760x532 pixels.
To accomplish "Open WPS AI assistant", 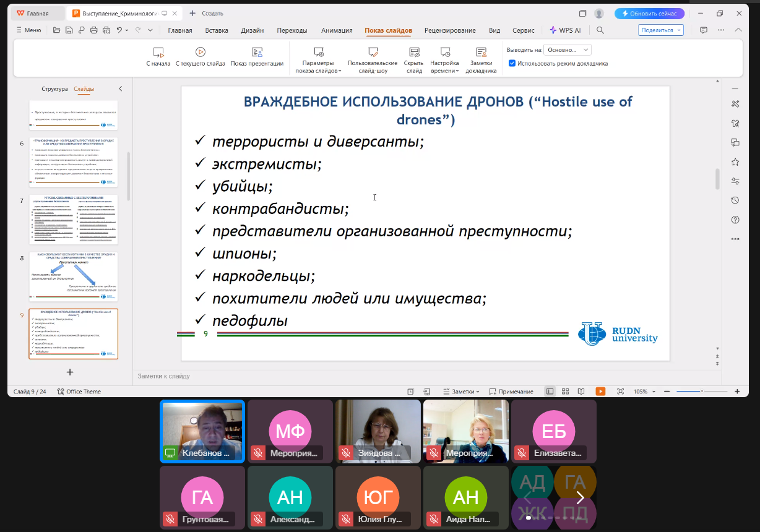I will click(565, 30).
